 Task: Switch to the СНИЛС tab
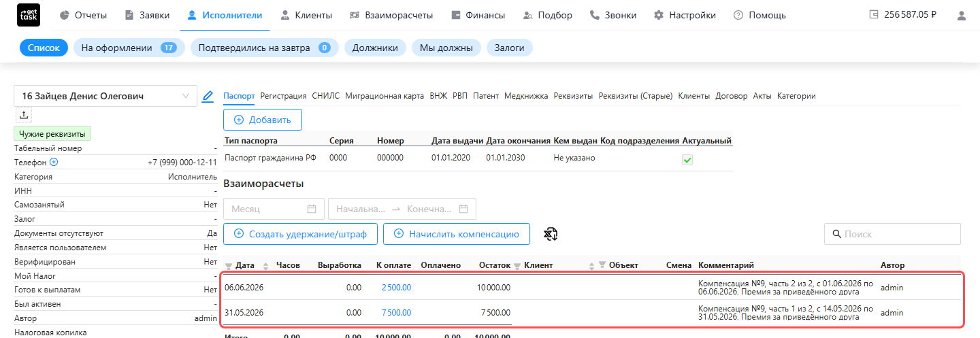(x=326, y=96)
